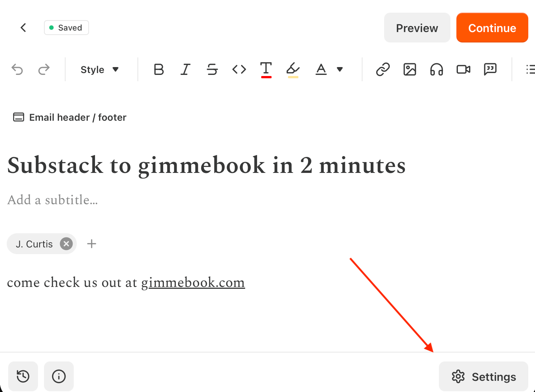
Task: Toggle bold formatting
Action: (x=159, y=69)
